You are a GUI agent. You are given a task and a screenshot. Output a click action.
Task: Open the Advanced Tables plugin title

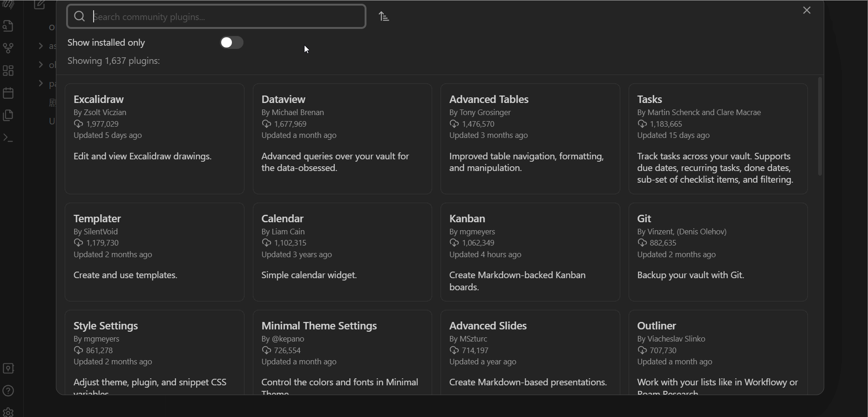pyautogui.click(x=489, y=99)
